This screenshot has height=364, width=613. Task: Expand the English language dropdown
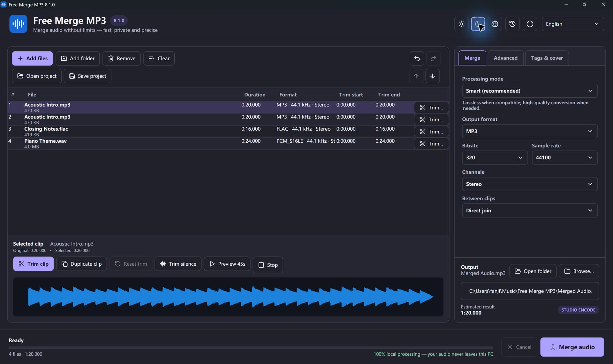573,24
